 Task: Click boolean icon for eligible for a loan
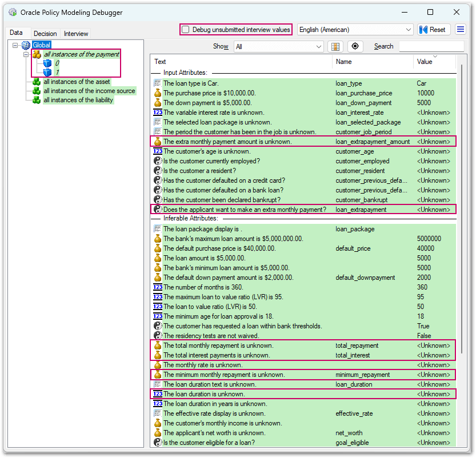[158, 442]
